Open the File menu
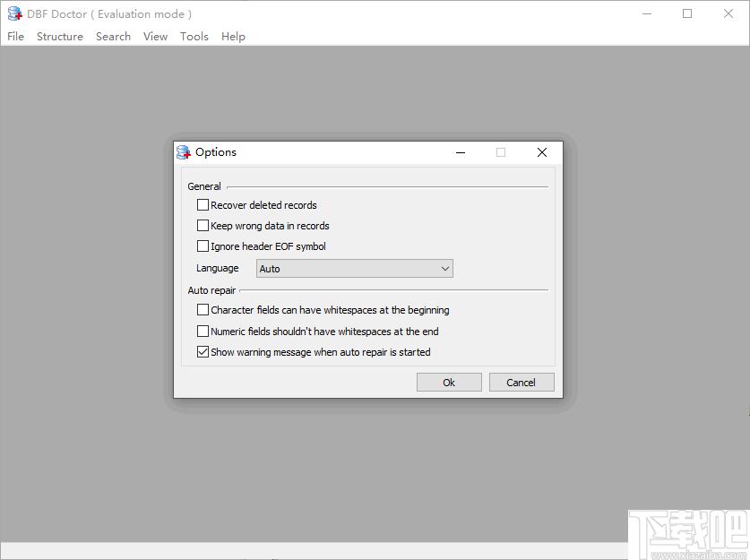The width and height of the screenshot is (750, 560). coord(15,37)
